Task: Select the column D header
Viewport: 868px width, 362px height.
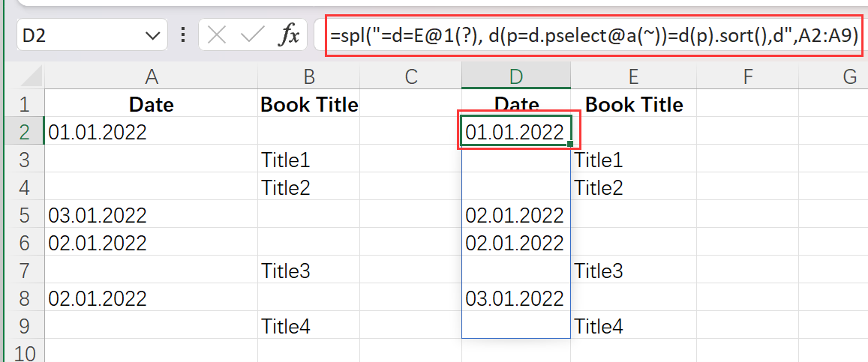Action: (515, 76)
